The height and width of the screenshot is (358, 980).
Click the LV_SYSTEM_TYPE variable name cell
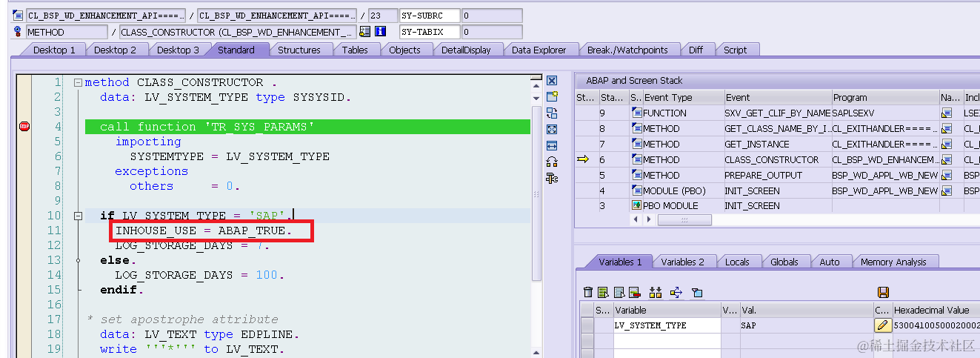667,325
